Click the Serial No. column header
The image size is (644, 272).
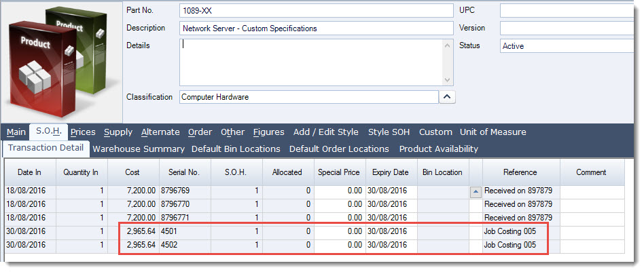click(184, 172)
